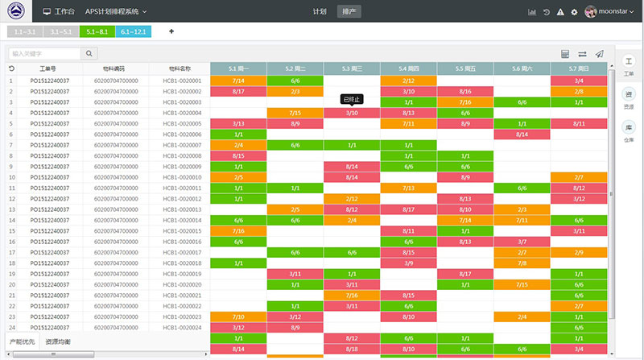Open the 仓库 side panel
644x360 pixels.
629,132
